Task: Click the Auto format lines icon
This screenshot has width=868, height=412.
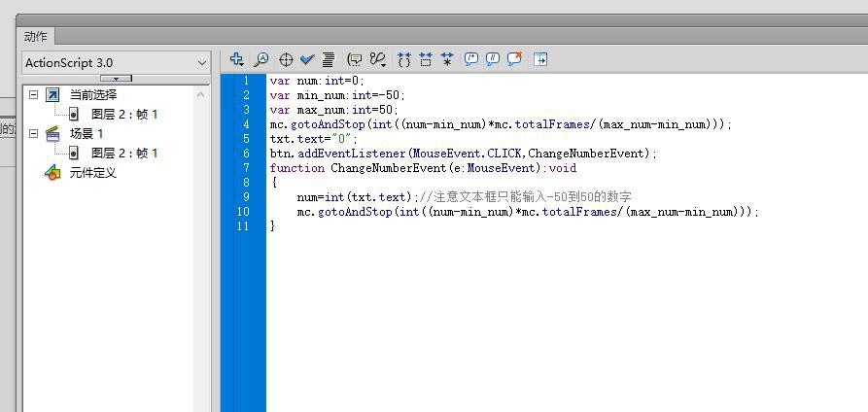Action: 329,59
